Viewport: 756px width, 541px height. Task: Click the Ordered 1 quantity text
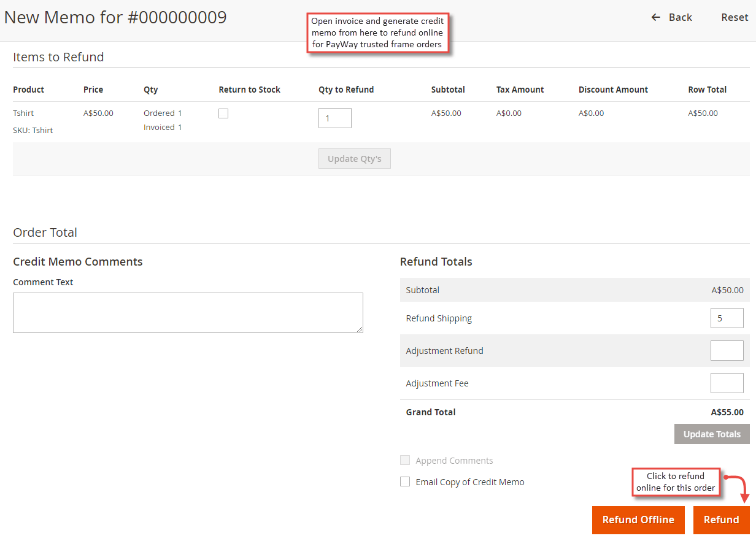coord(163,113)
